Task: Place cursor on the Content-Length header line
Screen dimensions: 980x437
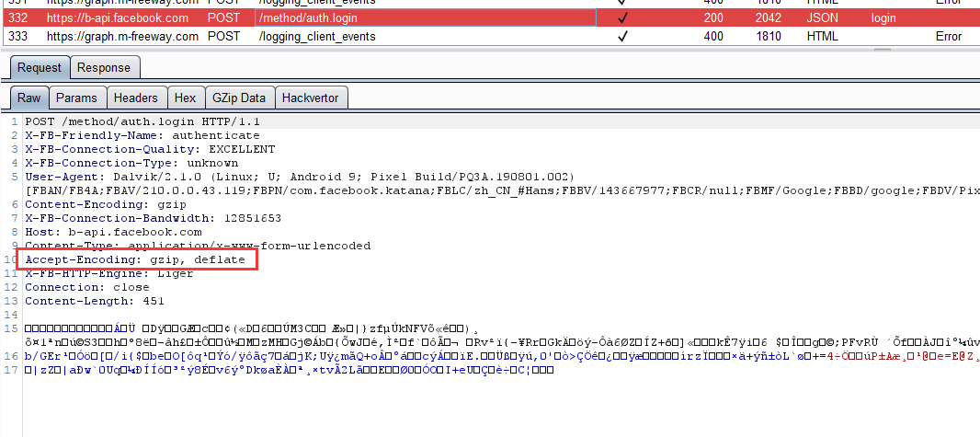Action: 95,301
